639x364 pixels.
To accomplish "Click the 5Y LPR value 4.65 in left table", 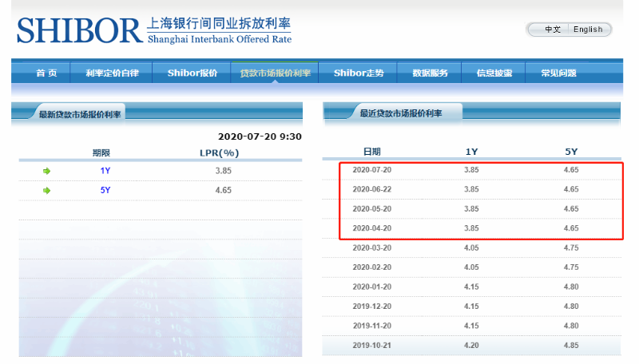I will click(x=224, y=190).
